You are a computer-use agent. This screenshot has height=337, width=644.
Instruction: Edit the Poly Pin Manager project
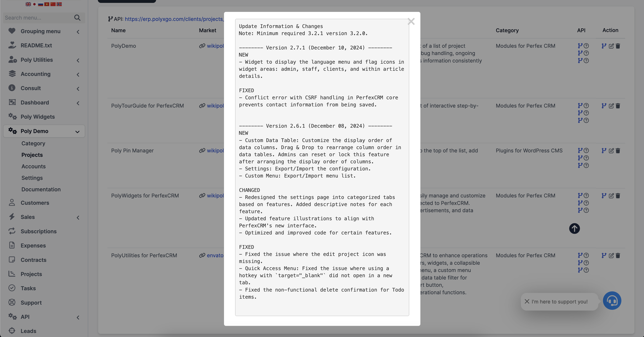tap(611, 151)
